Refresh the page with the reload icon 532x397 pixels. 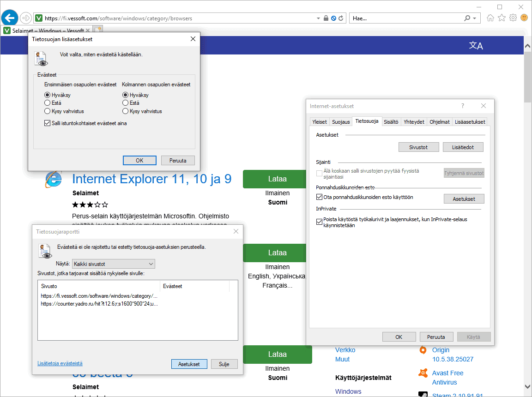(x=341, y=18)
